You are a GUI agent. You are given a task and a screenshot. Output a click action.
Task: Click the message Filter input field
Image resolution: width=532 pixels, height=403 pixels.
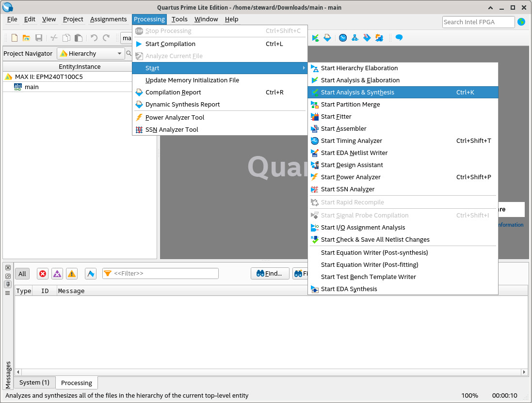tap(161, 274)
